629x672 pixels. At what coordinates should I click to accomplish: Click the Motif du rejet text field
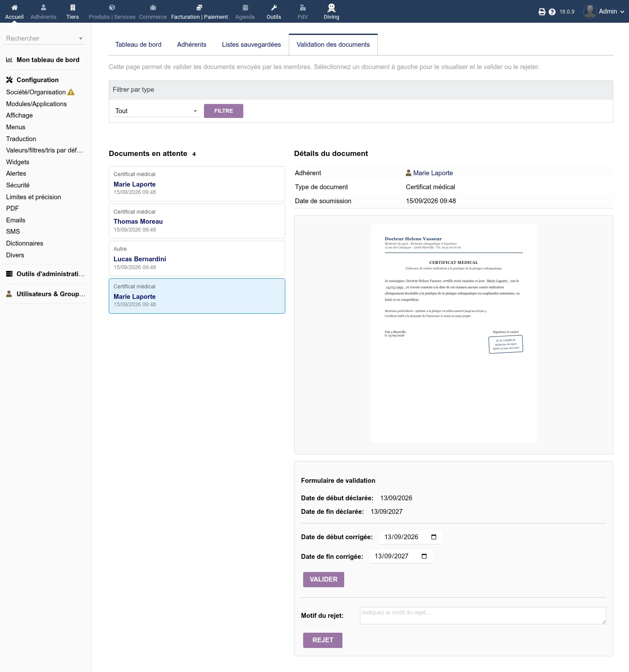click(x=483, y=616)
